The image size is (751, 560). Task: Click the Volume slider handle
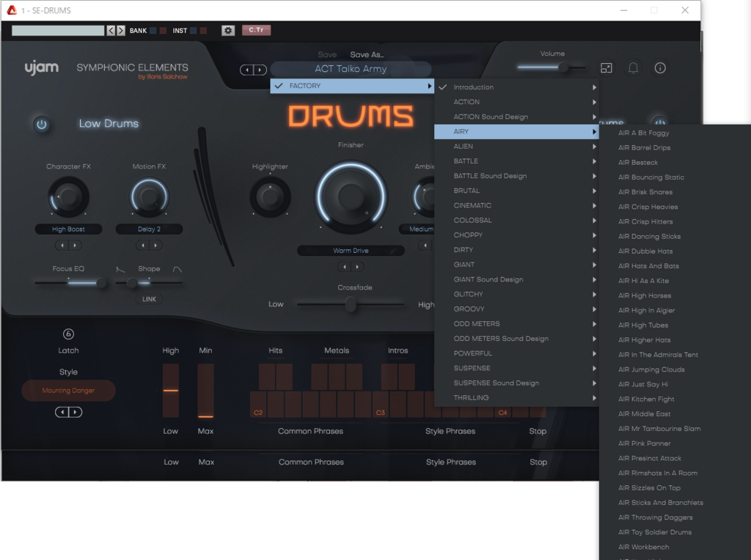click(564, 67)
